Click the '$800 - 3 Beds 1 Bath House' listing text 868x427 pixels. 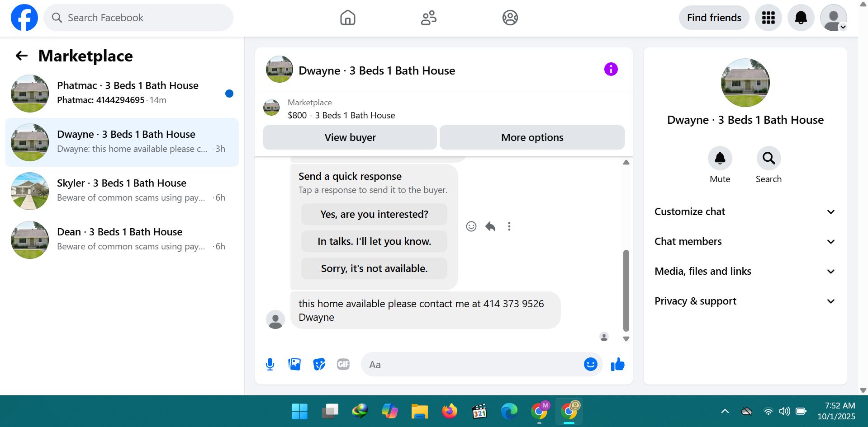coord(342,115)
